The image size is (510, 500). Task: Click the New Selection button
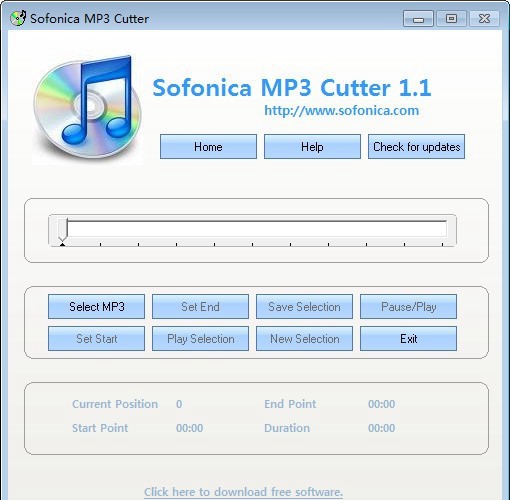[x=304, y=338]
